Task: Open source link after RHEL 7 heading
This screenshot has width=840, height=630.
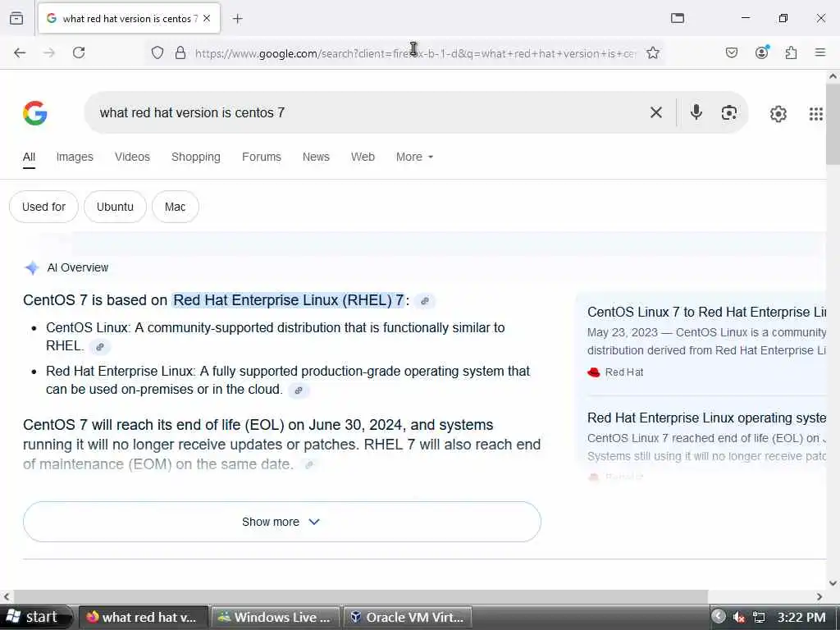Action: pos(425,301)
